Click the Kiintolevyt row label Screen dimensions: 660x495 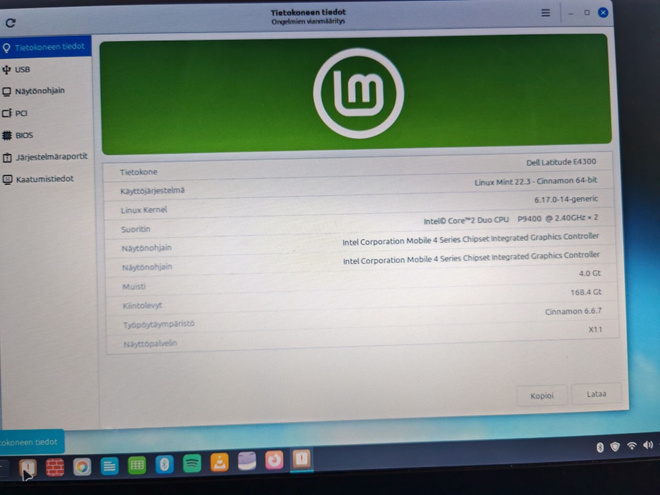point(142,306)
